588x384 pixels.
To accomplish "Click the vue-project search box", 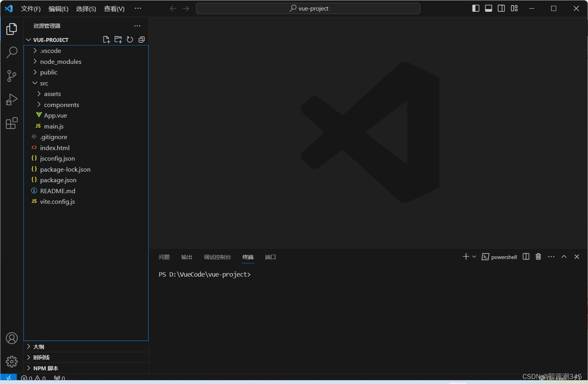I will point(308,8).
